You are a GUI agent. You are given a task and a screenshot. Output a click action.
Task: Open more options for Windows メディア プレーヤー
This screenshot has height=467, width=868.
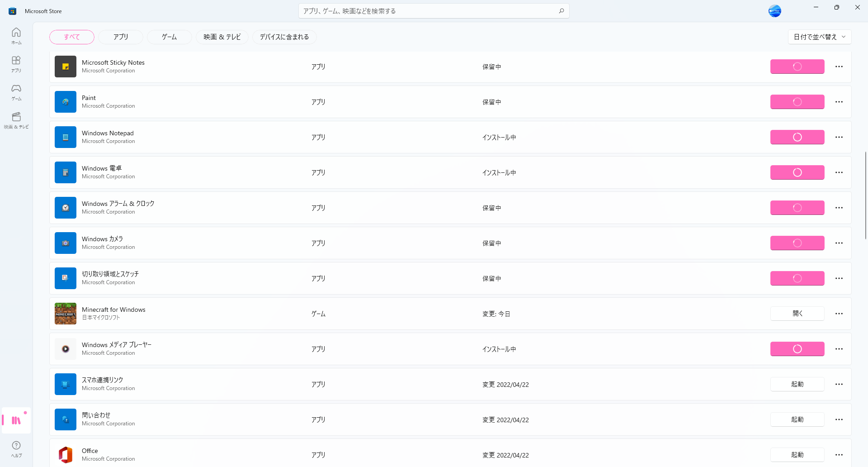click(x=839, y=349)
